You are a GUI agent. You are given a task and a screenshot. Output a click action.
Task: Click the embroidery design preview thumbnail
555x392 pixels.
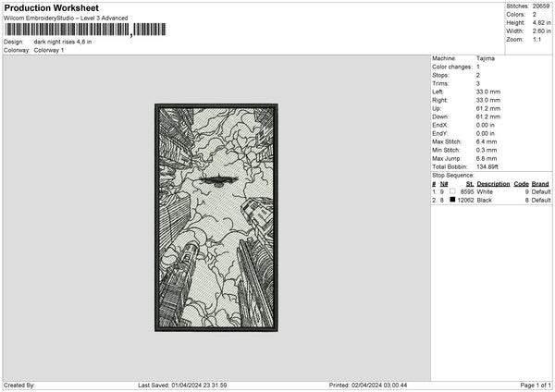tap(216, 217)
